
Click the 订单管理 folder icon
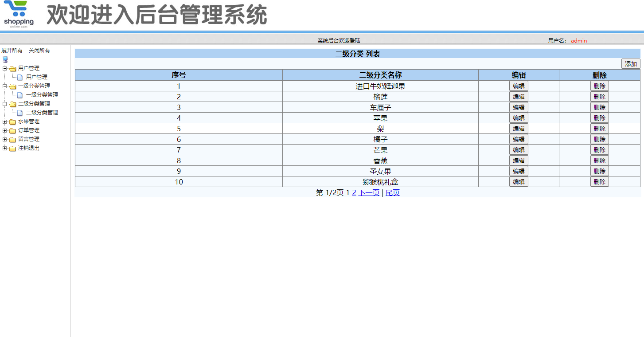pos(12,130)
